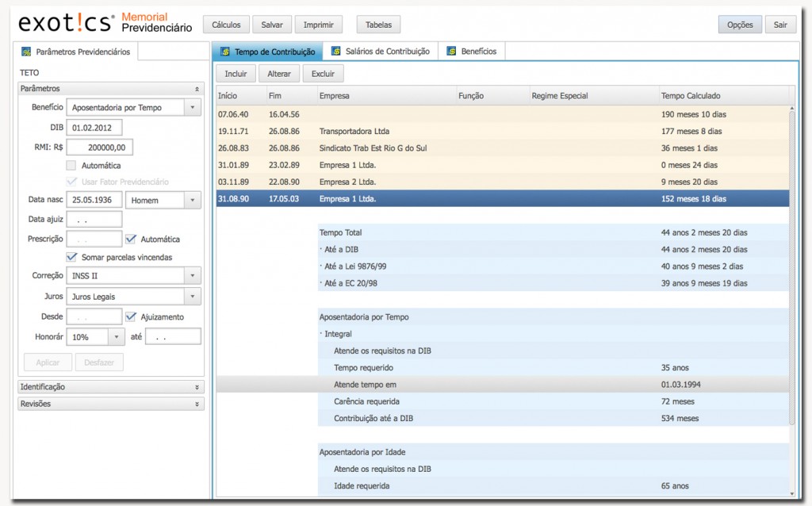Click the até date field
This screenshot has width=812, height=506.
[x=173, y=336]
